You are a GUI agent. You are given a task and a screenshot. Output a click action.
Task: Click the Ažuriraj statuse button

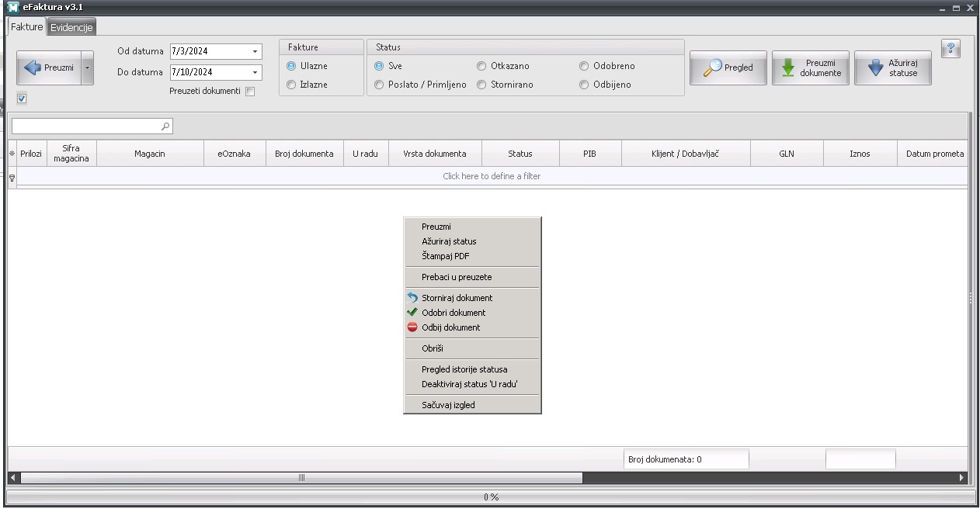point(893,68)
